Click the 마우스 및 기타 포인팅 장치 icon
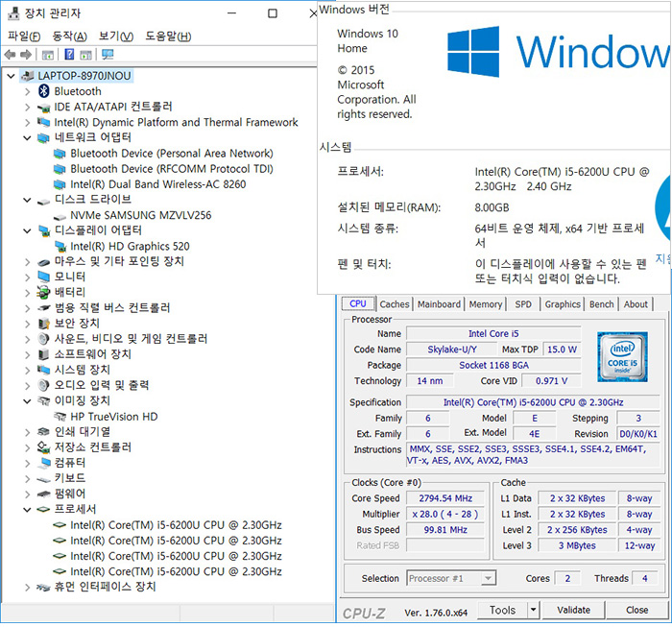Viewport: 672px width, 627px height. click(x=44, y=262)
